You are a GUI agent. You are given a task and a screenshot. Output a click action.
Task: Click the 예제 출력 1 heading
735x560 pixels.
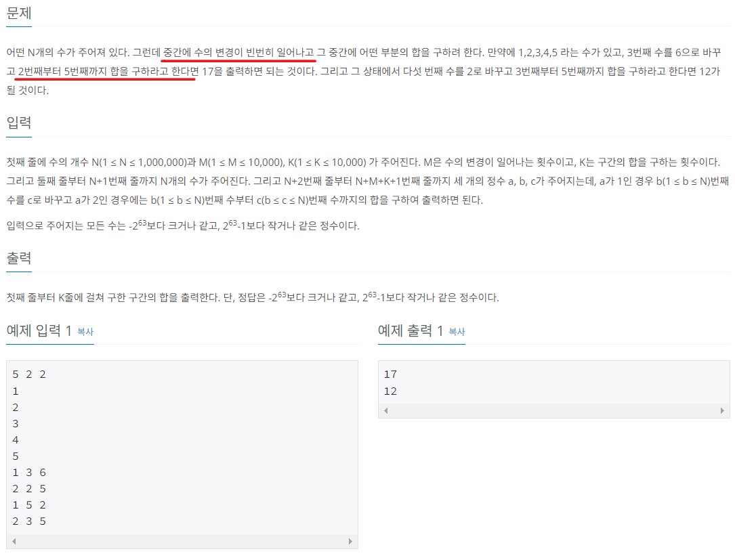[x=411, y=331]
